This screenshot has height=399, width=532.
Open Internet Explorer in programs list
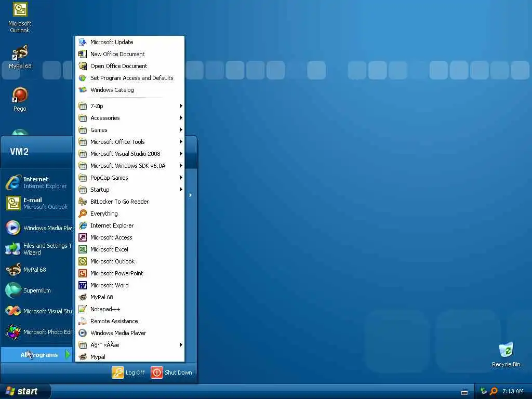130,225
